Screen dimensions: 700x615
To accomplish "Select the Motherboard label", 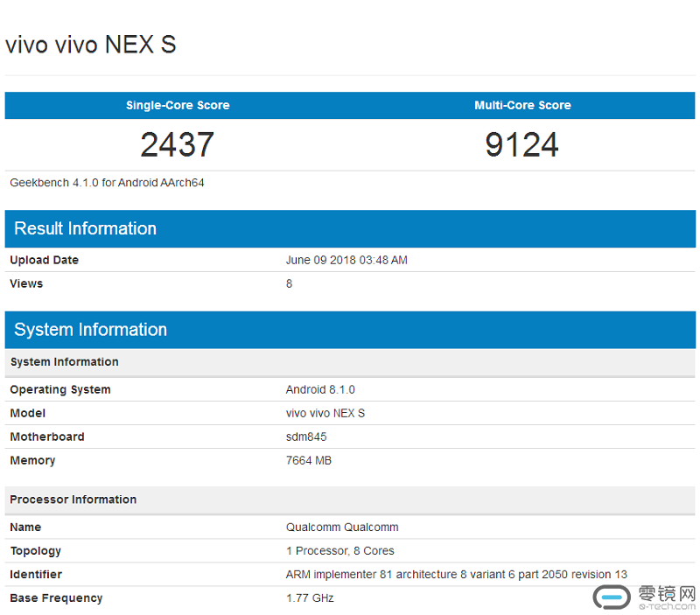I will coord(47,437).
